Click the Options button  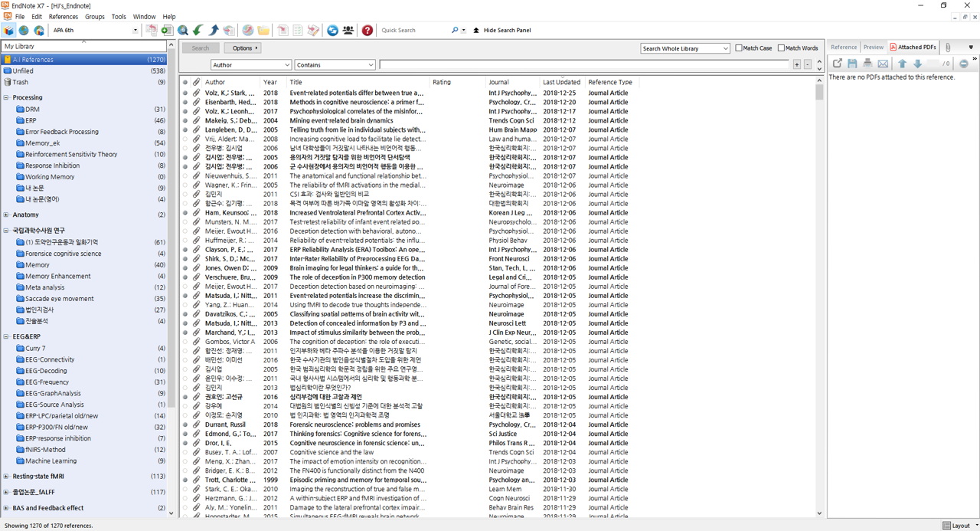click(244, 48)
